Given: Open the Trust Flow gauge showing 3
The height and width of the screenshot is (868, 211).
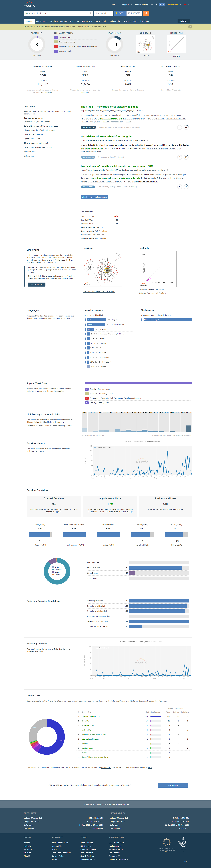Looking at the screenshot, I should [x=37, y=44].
